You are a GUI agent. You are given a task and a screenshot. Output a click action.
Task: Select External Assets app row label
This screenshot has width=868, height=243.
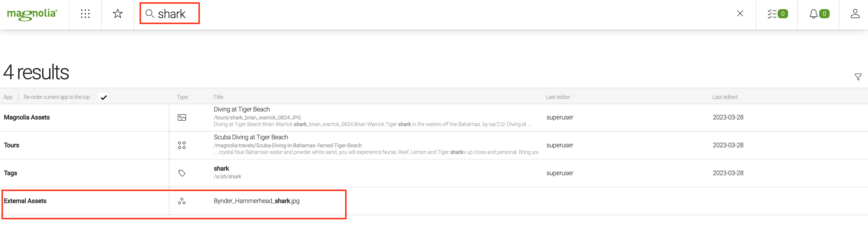25,201
